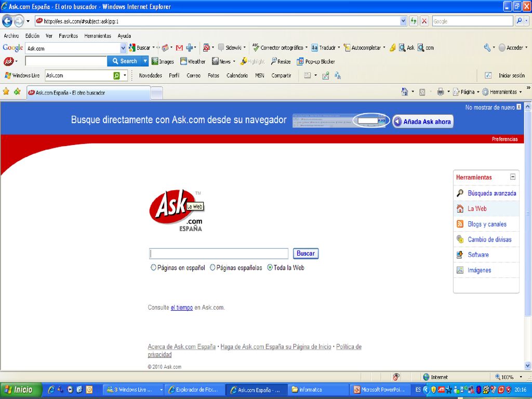Click the Internet zone globe in status bar
532x399 pixels.
427,377
